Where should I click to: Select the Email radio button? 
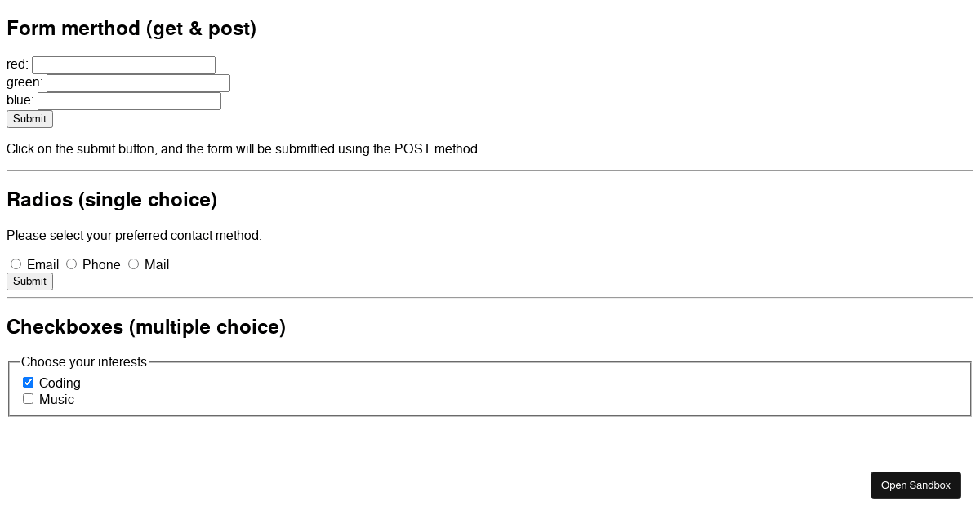pos(16,264)
